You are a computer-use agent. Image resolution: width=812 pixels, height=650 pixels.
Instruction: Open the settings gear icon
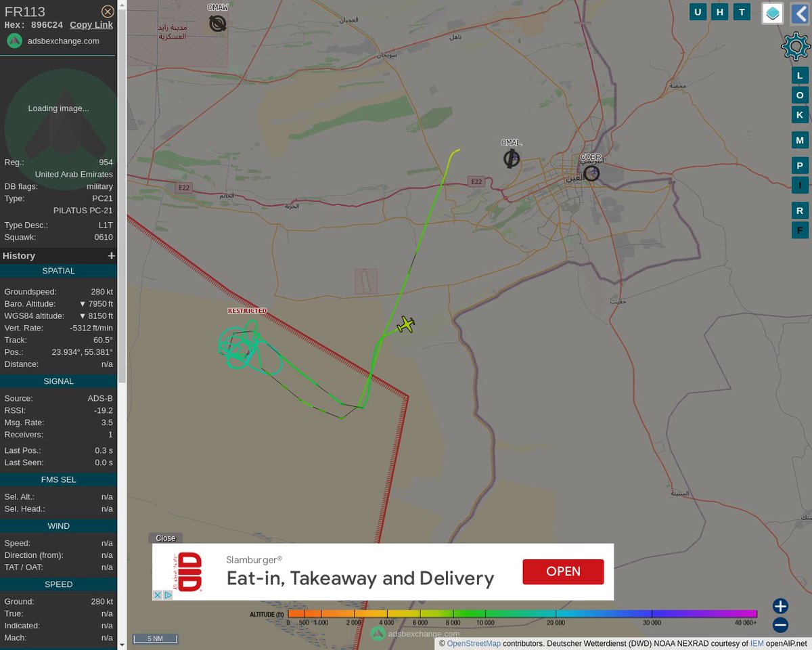coord(796,47)
